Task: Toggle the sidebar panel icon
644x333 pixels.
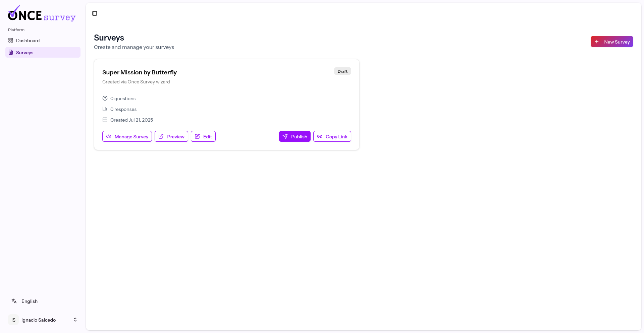Action: [94, 13]
